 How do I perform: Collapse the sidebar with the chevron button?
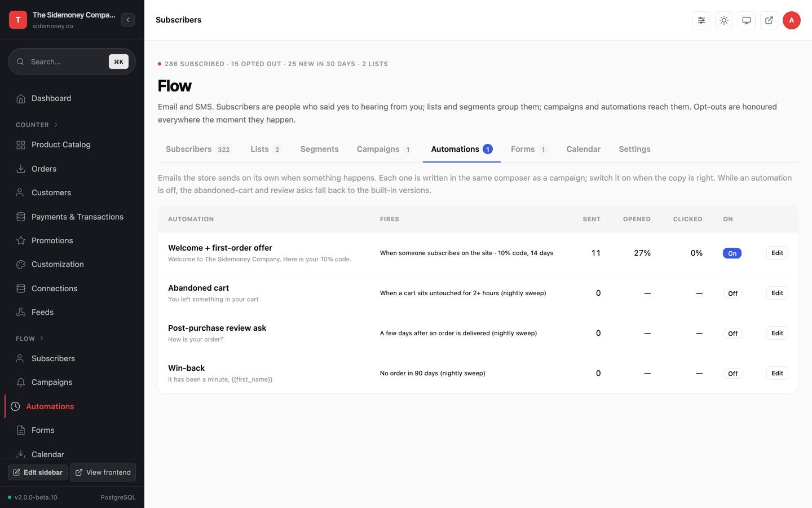(128, 20)
